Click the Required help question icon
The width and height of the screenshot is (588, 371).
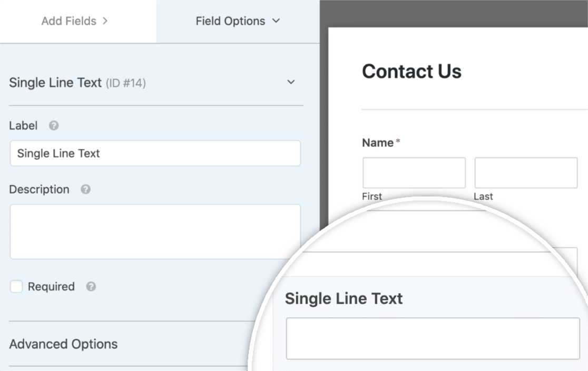coord(91,286)
